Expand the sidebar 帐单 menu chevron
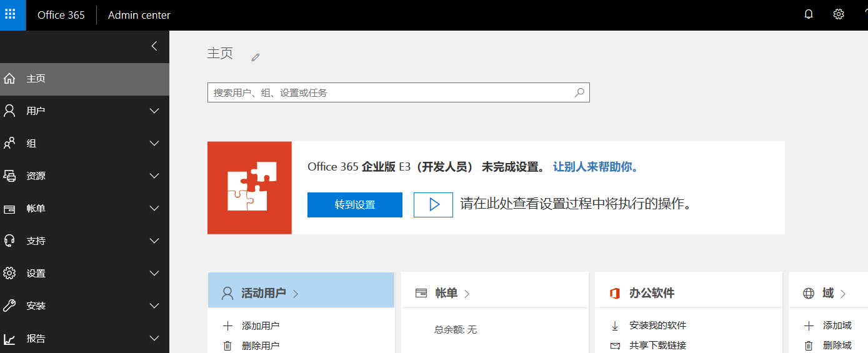 (x=154, y=209)
